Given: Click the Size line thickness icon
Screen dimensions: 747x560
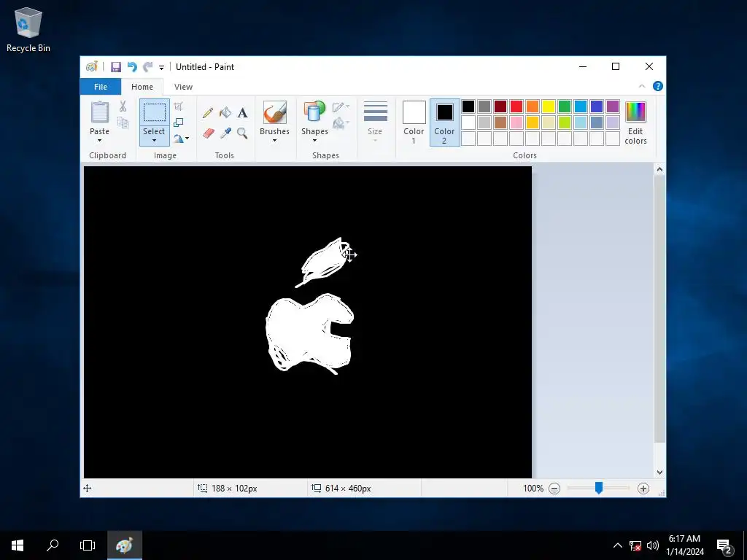Looking at the screenshot, I should [x=376, y=113].
